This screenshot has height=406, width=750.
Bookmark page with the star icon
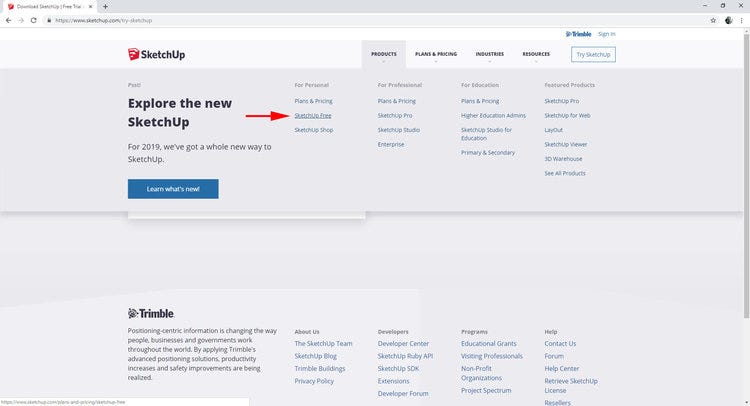point(713,21)
